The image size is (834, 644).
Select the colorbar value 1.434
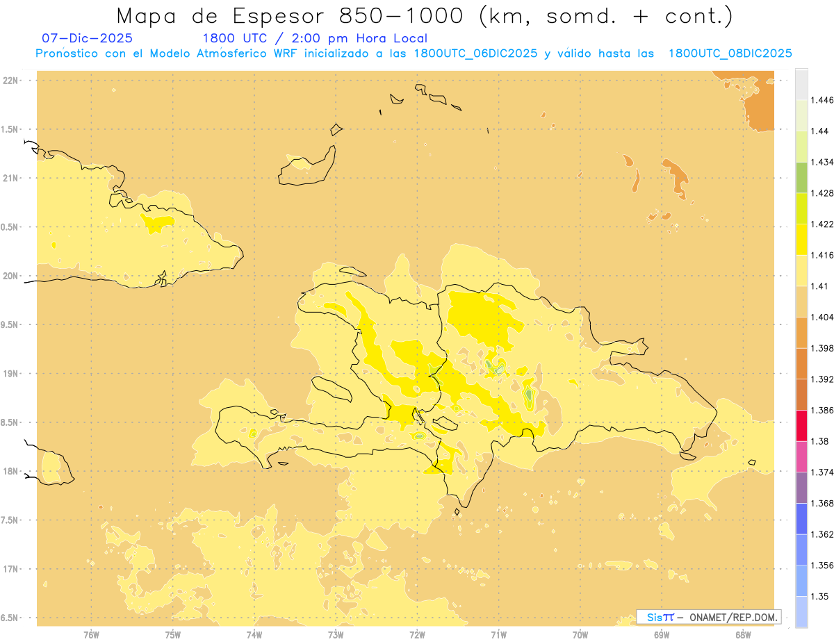pyautogui.click(x=822, y=162)
